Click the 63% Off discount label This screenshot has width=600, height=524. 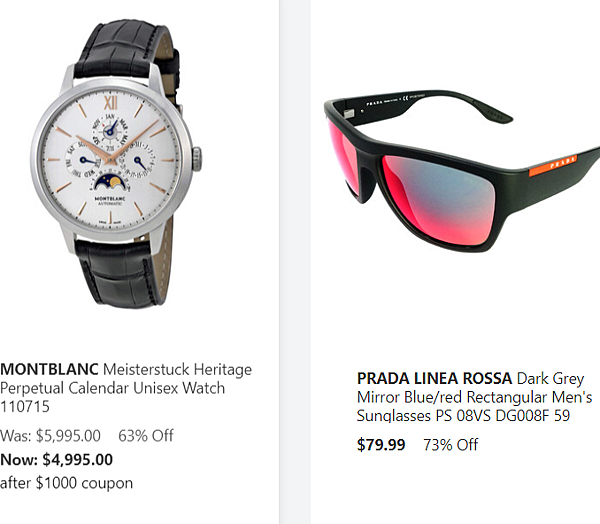pyautogui.click(x=146, y=436)
